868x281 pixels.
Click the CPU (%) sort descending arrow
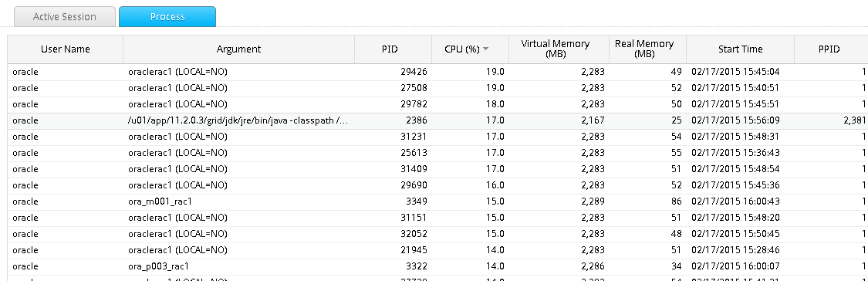(486, 49)
